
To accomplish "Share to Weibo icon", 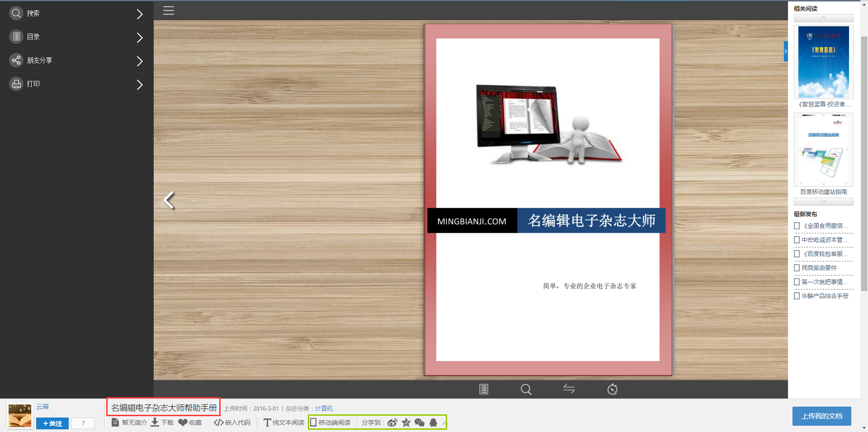I will tap(392, 423).
